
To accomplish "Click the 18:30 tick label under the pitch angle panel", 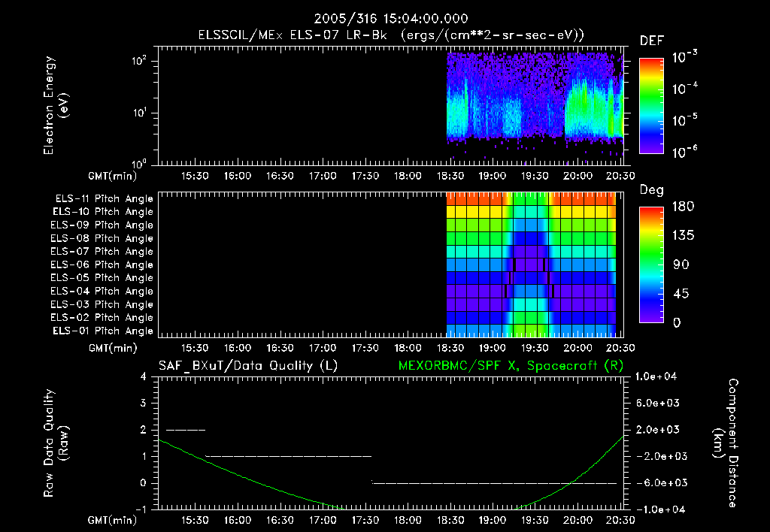I will click(x=450, y=348).
